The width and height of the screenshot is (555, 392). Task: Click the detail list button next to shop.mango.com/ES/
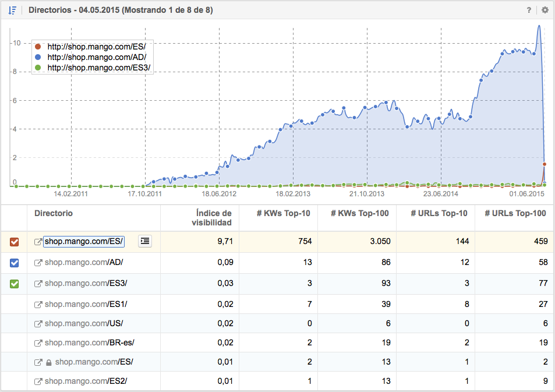point(145,241)
